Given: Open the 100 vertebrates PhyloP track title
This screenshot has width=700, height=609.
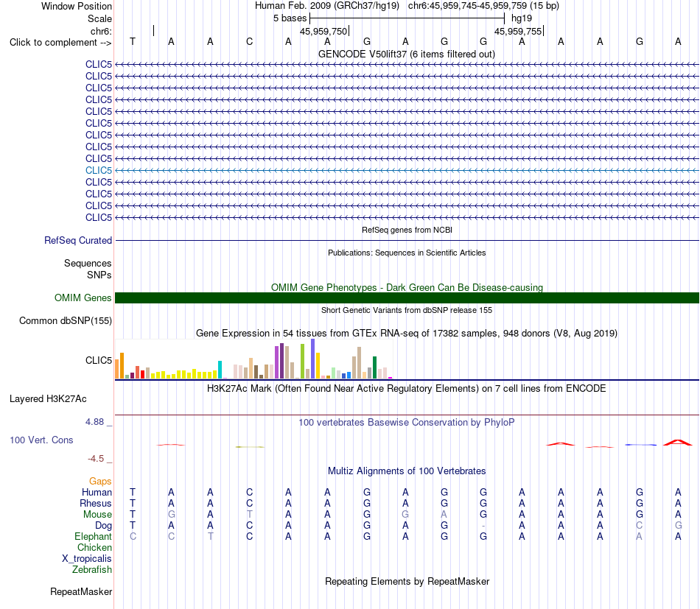Looking at the screenshot, I should tap(407, 422).
